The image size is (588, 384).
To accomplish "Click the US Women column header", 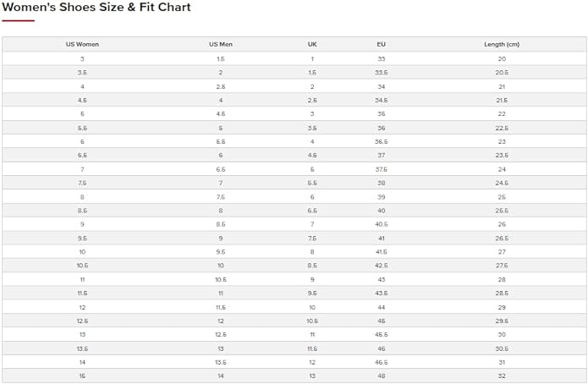I will (82, 44).
